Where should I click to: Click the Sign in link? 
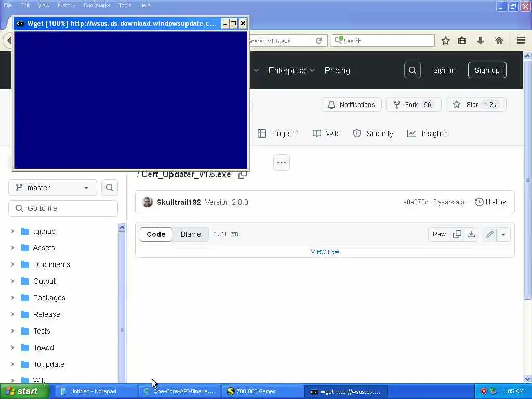[x=444, y=70]
